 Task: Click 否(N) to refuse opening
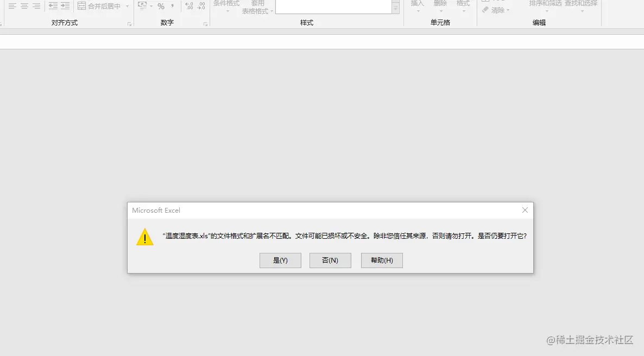[x=330, y=260]
